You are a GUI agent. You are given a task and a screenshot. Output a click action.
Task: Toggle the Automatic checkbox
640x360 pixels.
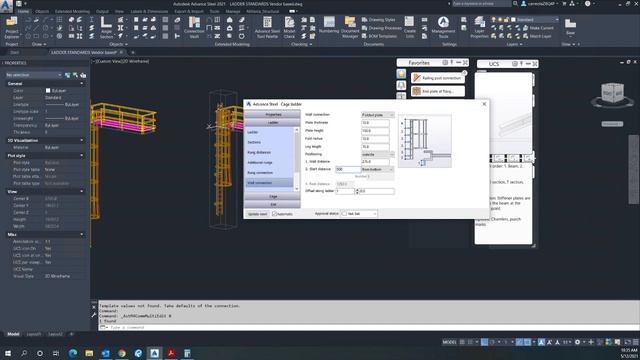pyautogui.click(x=274, y=213)
